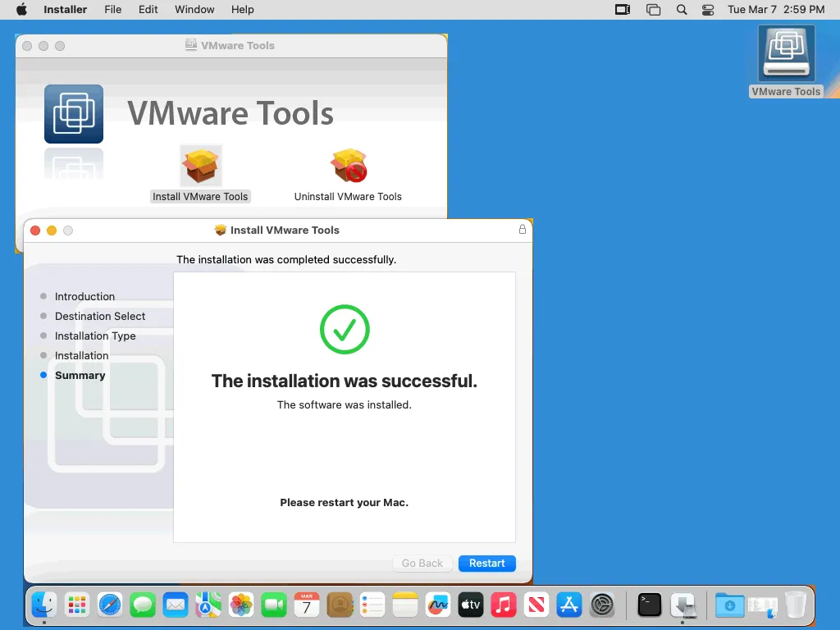
Task: Open the Window menu
Action: tap(194, 10)
